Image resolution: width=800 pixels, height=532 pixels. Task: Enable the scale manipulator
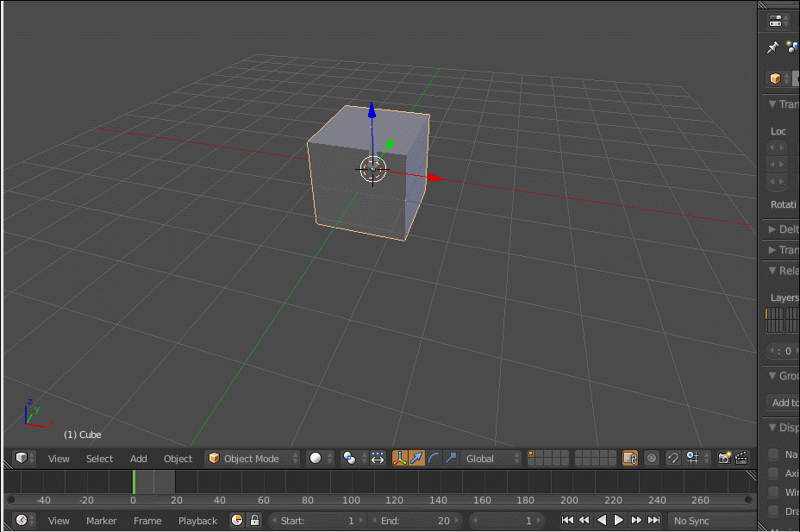coord(450,458)
